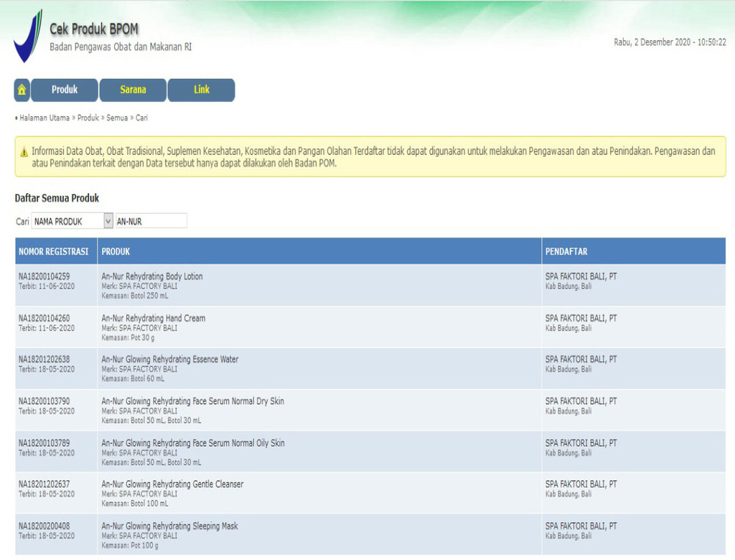Click Kemasan: Pot 30 g text
Viewport: 735px width, 560px height.
[x=128, y=337]
